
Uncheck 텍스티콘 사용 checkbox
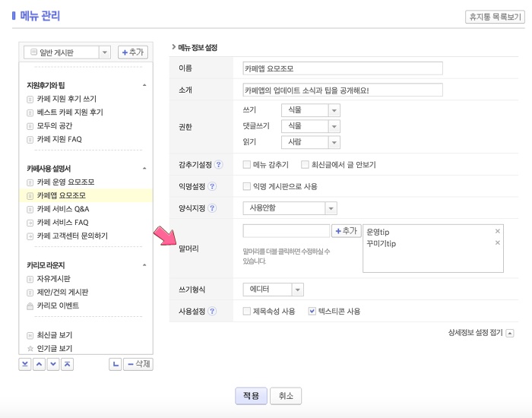(x=312, y=311)
